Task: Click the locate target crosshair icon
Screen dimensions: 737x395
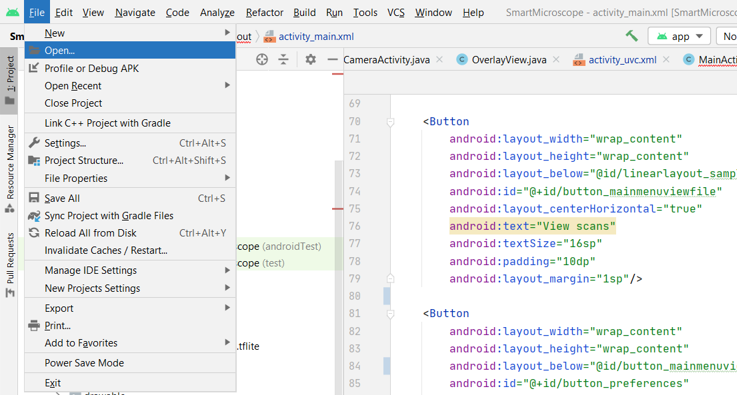Action: coord(262,60)
